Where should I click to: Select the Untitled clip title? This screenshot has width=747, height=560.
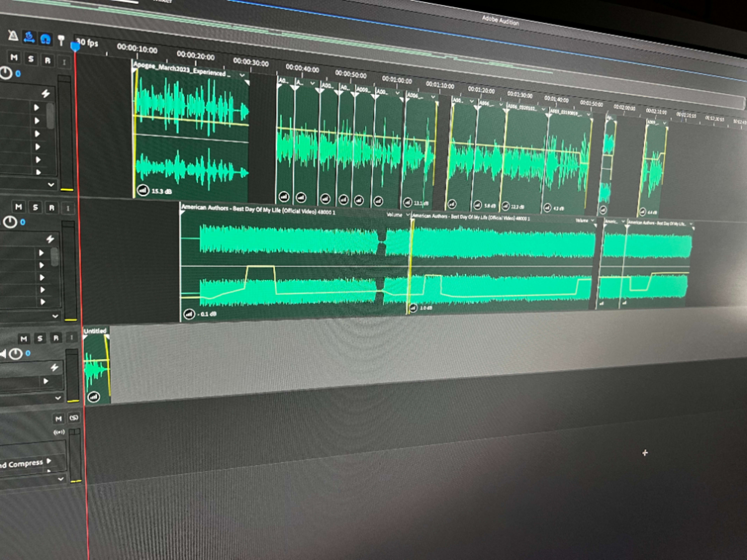pos(95,331)
